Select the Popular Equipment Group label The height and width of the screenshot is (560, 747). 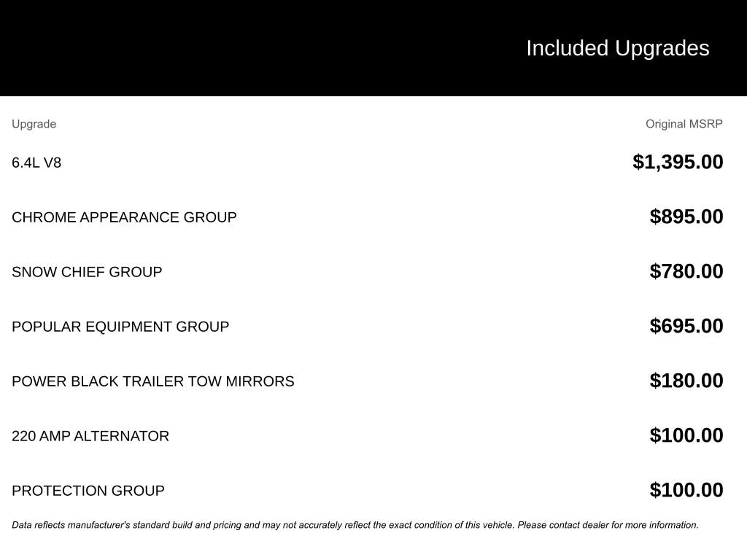(120, 327)
